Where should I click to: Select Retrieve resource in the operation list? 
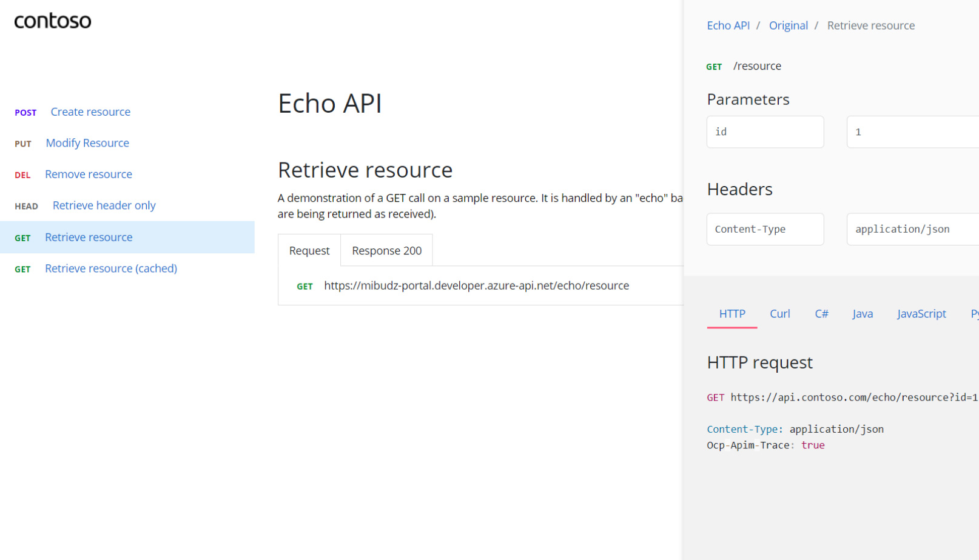(x=89, y=238)
